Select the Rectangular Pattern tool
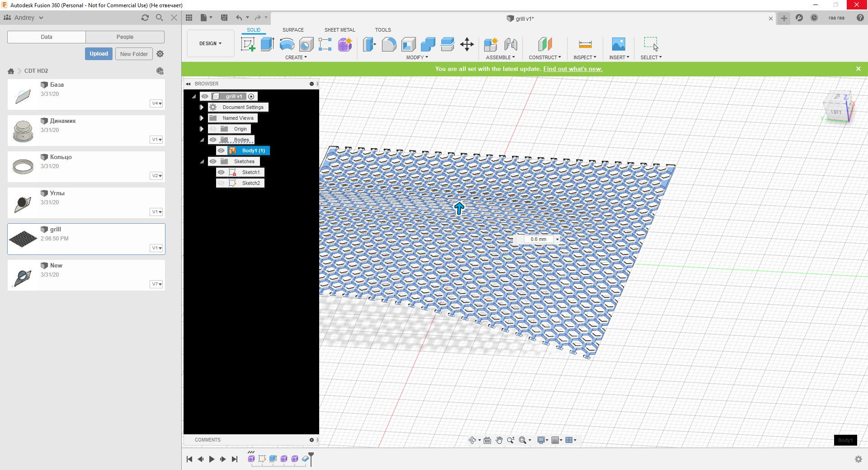 [x=325, y=44]
